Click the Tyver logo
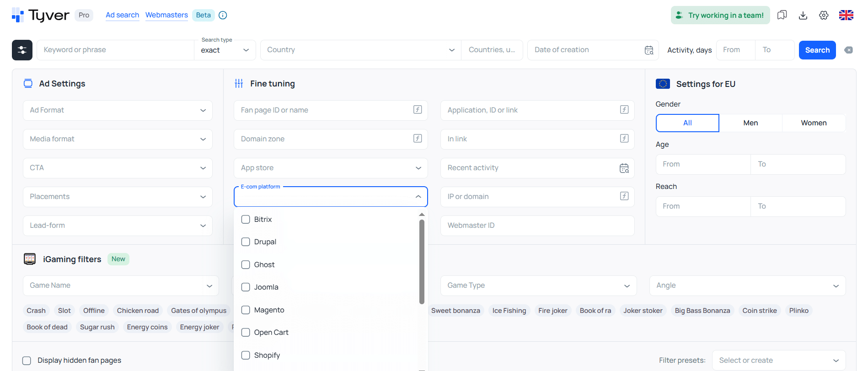This screenshot has width=868, height=371. point(41,15)
